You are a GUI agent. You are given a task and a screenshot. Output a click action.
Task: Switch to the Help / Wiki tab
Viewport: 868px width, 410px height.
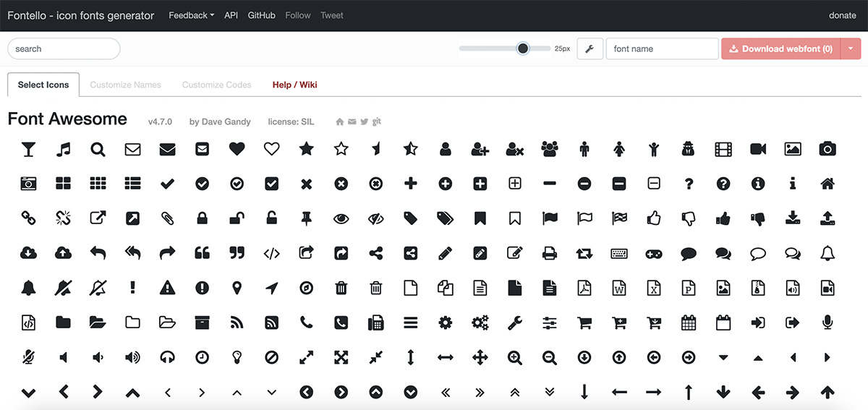click(294, 85)
